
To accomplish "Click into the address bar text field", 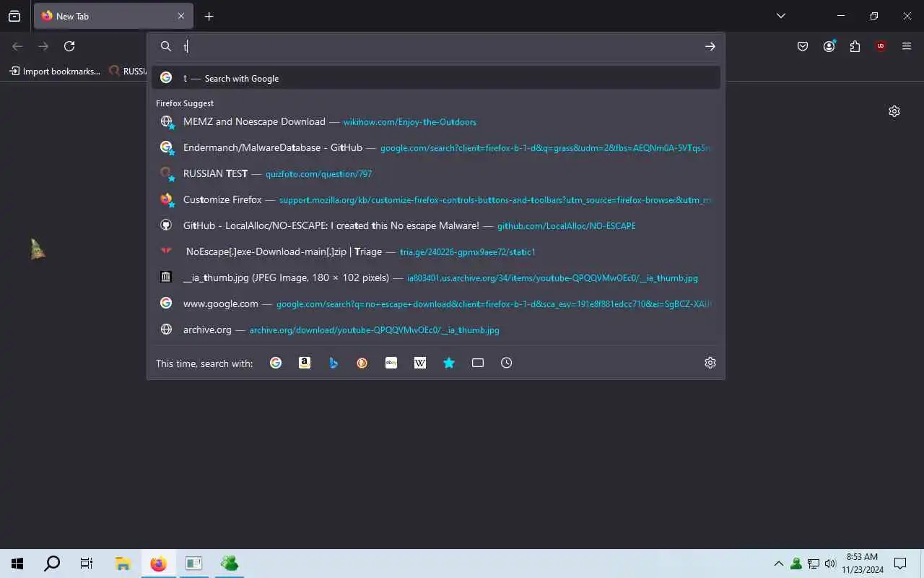I will pos(440,46).
